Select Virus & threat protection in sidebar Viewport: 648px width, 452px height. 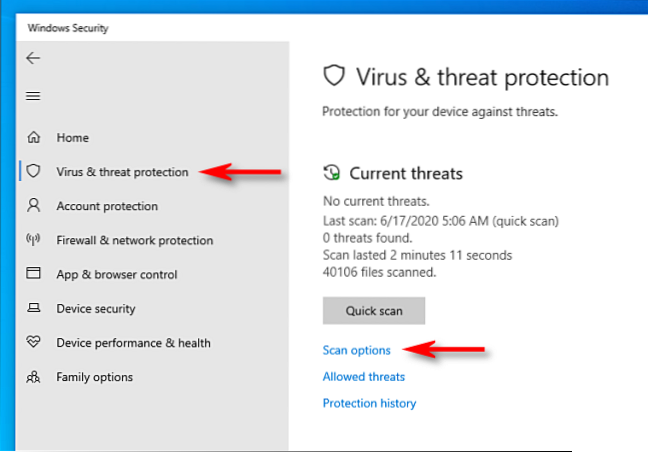[122, 172]
